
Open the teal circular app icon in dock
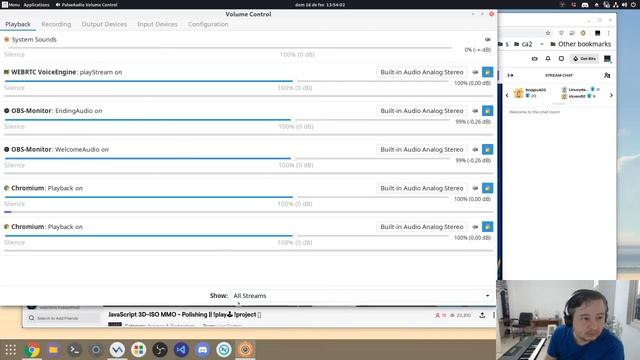tap(224, 350)
